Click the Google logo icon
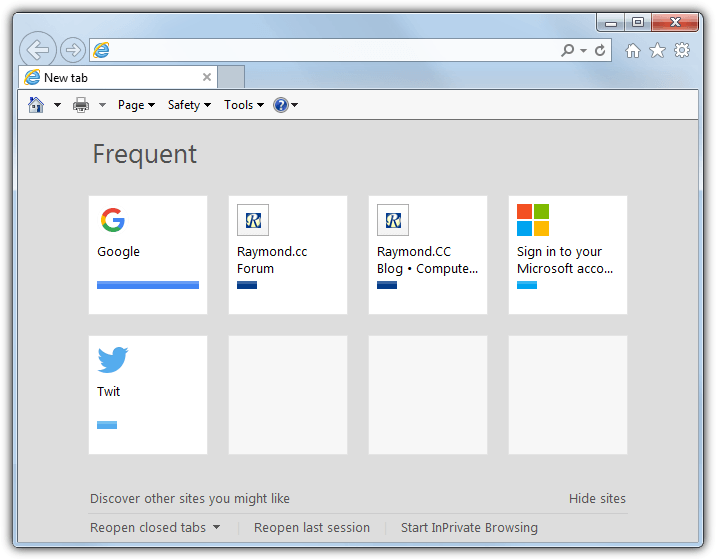 pyautogui.click(x=113, y=220)
